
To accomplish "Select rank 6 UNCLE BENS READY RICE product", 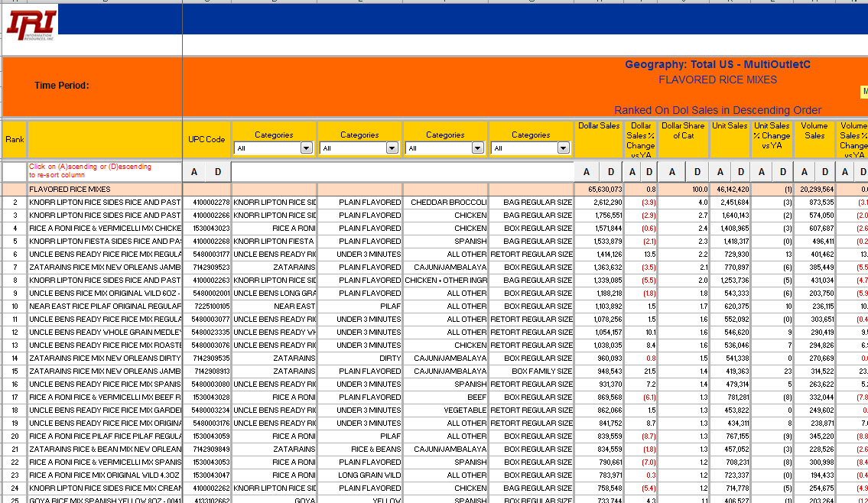I will 106,255.
